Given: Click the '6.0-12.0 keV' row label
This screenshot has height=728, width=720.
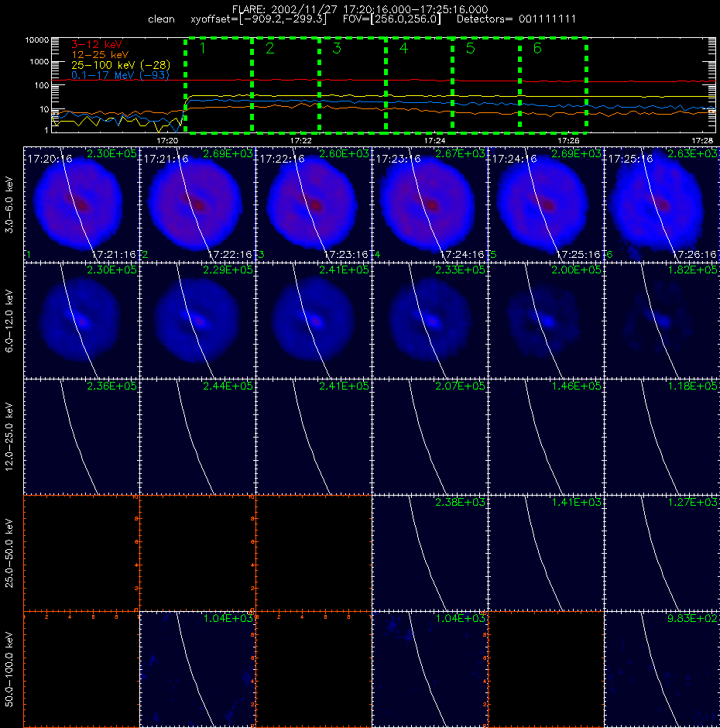Looking at the screenshot, I should pos(9,321).
